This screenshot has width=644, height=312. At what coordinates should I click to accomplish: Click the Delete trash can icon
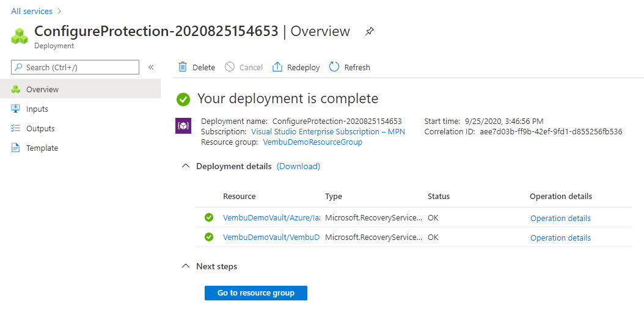182,67
